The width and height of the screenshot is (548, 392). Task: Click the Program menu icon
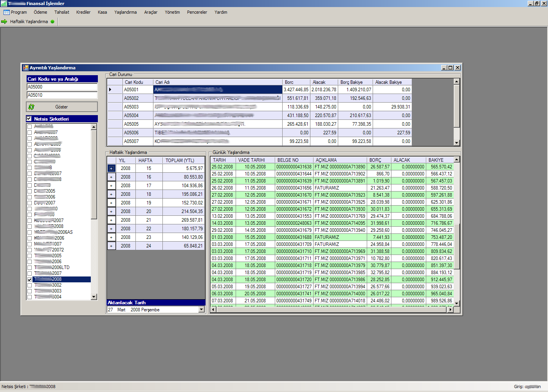(x=6, y=12)
